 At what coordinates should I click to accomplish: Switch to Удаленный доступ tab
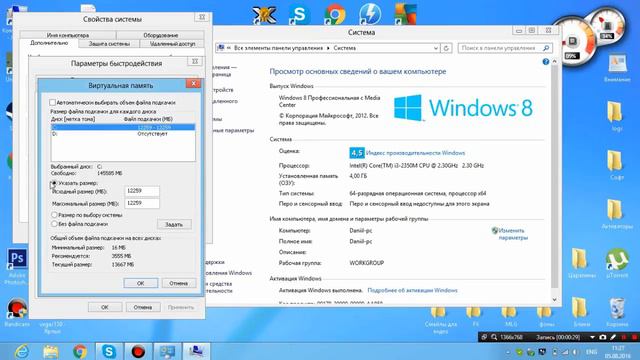coord(172,44)
